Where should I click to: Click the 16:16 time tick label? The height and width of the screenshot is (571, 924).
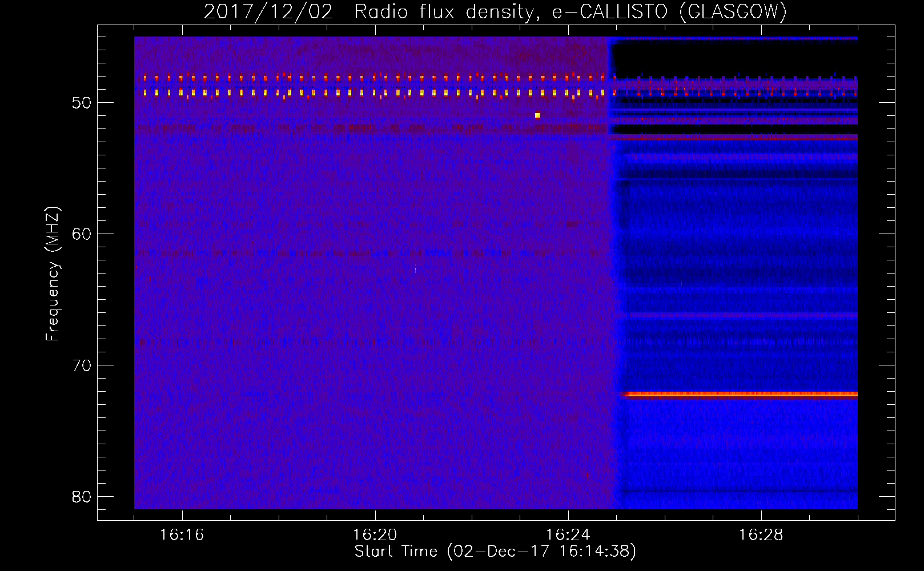pos(182,534)
